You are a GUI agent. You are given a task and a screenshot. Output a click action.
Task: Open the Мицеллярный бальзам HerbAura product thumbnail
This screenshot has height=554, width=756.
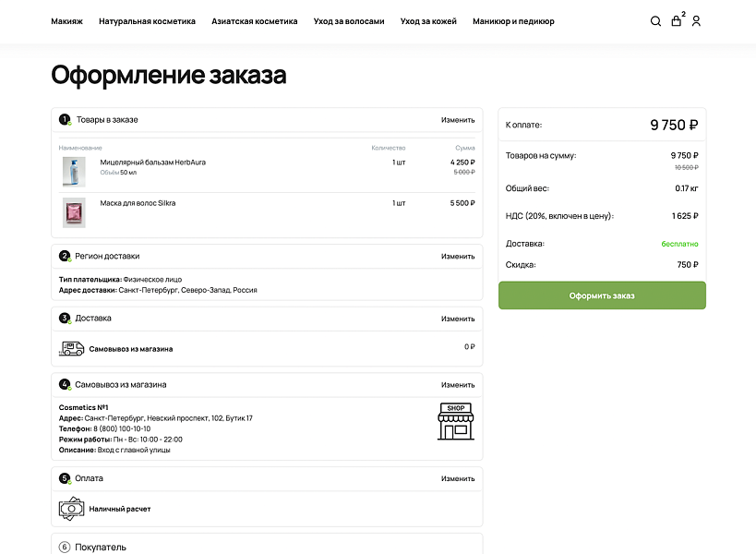click(x=76, y=171)
